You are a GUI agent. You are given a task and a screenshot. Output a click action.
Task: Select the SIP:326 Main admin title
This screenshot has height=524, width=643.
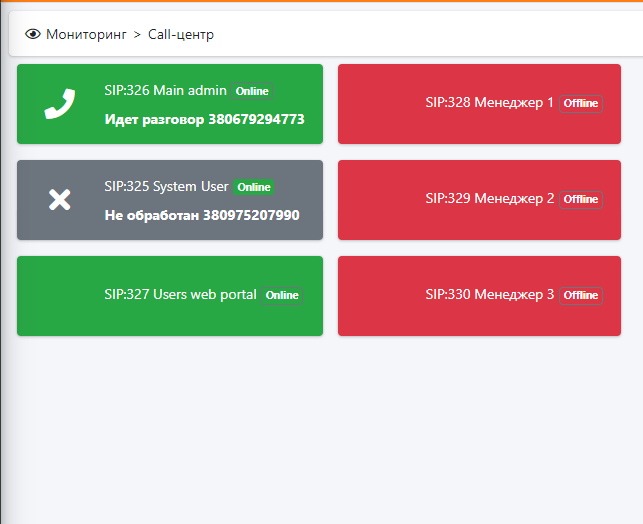tap(166, 90)
